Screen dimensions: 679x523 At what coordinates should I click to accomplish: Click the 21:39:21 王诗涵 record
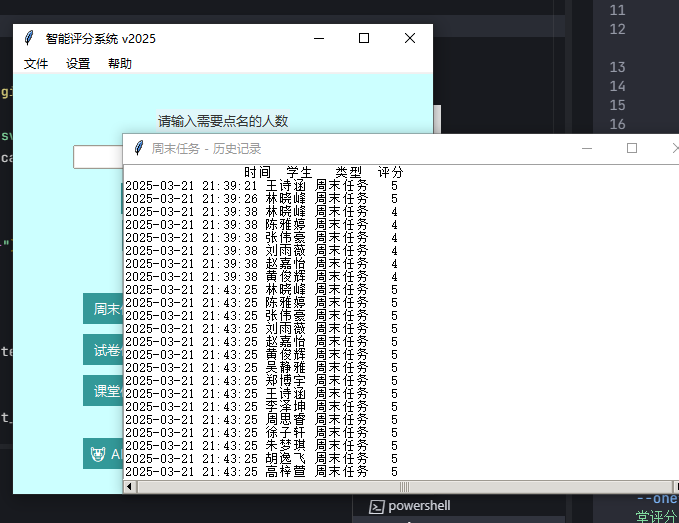261,186
